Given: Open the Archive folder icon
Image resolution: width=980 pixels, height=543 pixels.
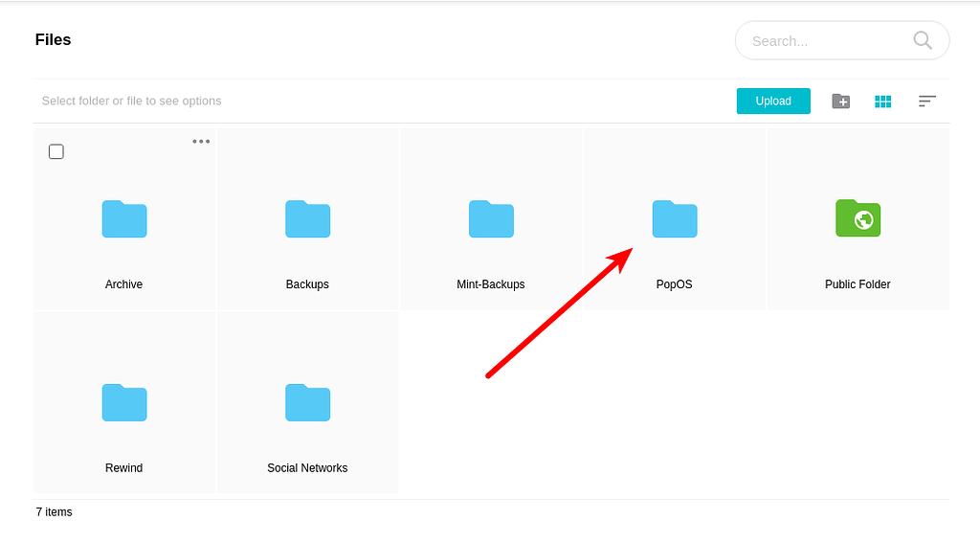Looking at the screenshot, I should pyautogui.click(x=124, y=218).
